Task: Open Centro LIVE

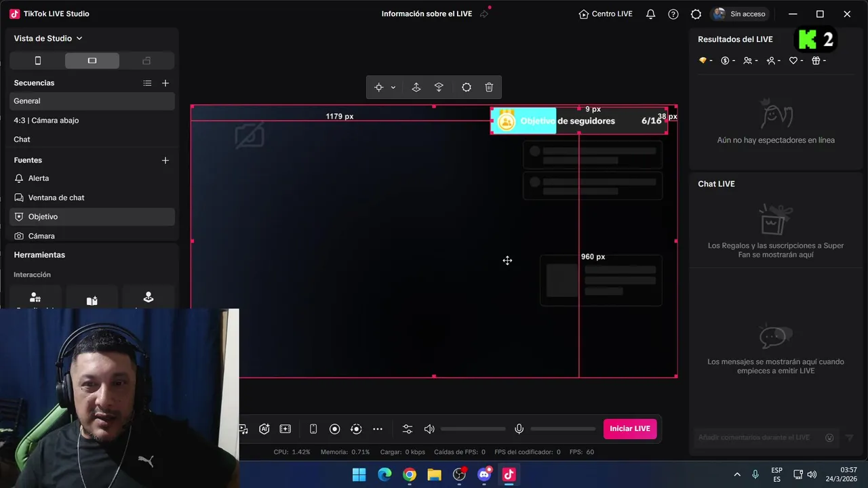Action: pos(606,14)
